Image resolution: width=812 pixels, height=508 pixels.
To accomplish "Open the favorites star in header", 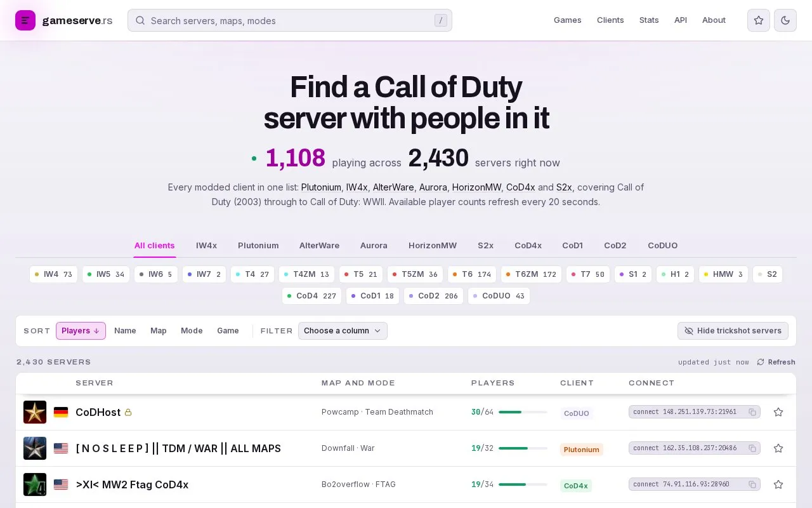I will [x=759, y=20].
